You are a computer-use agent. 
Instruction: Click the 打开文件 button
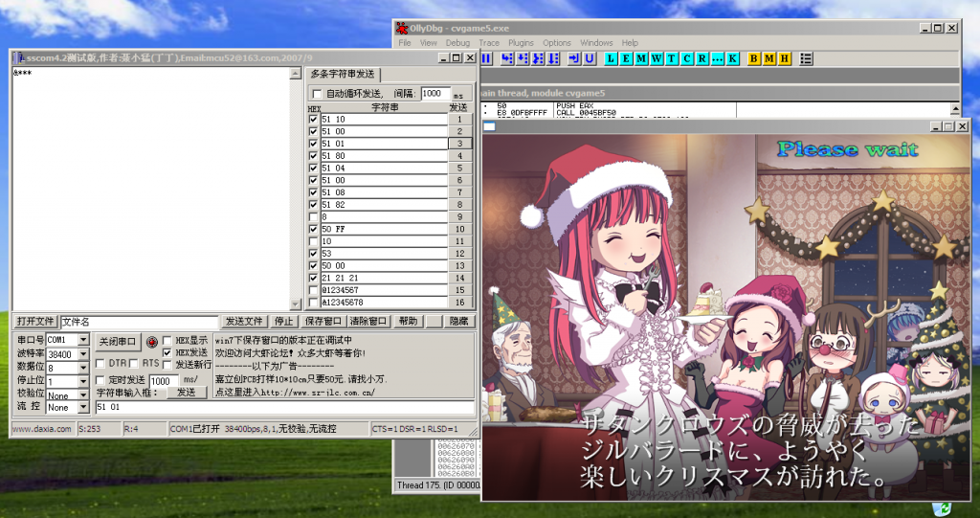pos(35,322)
